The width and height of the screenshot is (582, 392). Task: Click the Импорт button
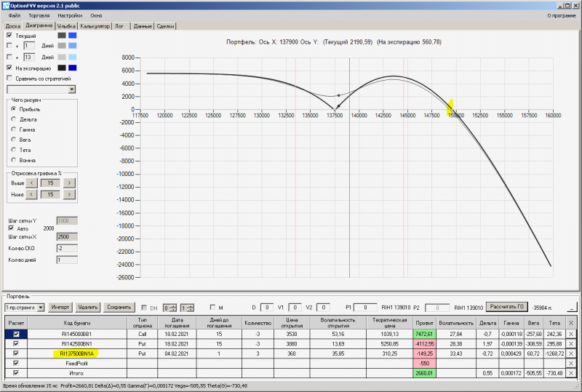pyautogui.click(x=60, y=308)
